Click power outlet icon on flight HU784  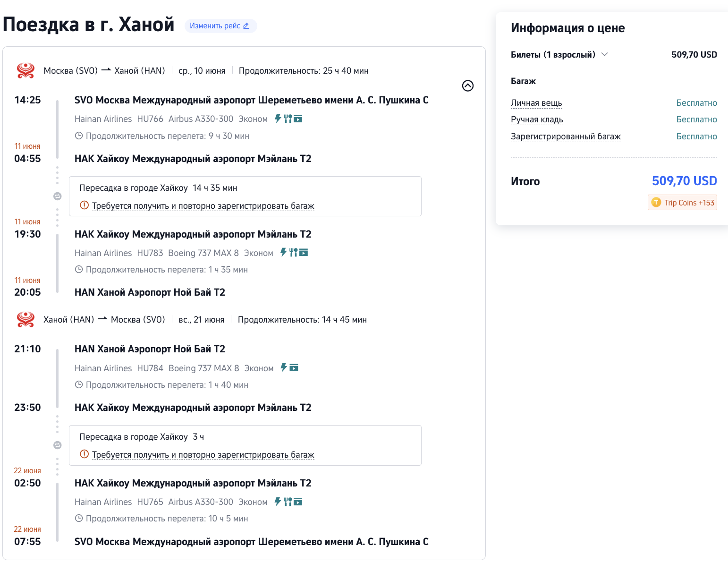(x=284, y=367)
